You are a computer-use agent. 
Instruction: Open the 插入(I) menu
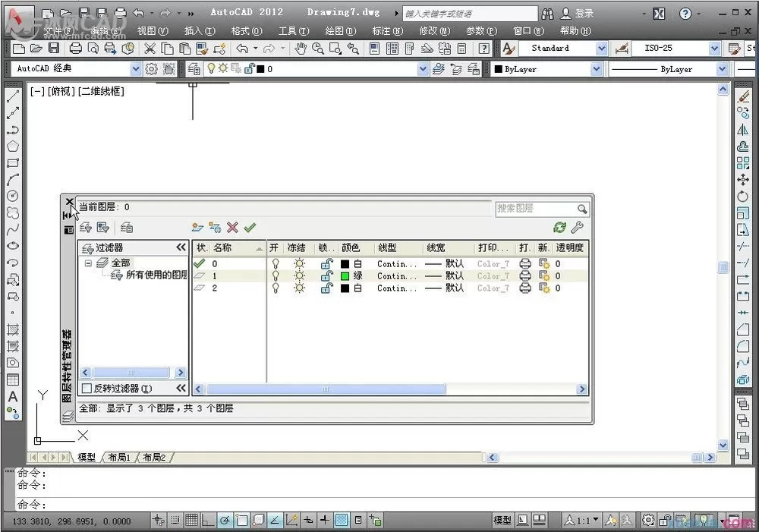coord(200,31)
